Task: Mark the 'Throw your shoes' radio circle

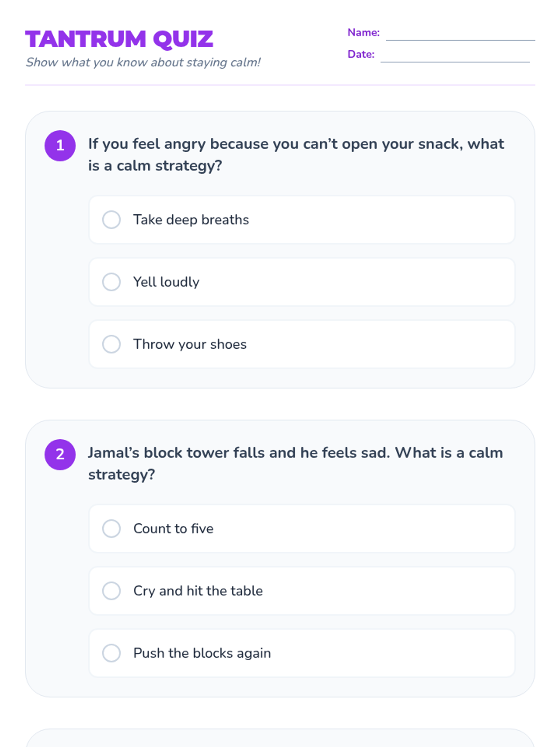Action: pos(112,344)
